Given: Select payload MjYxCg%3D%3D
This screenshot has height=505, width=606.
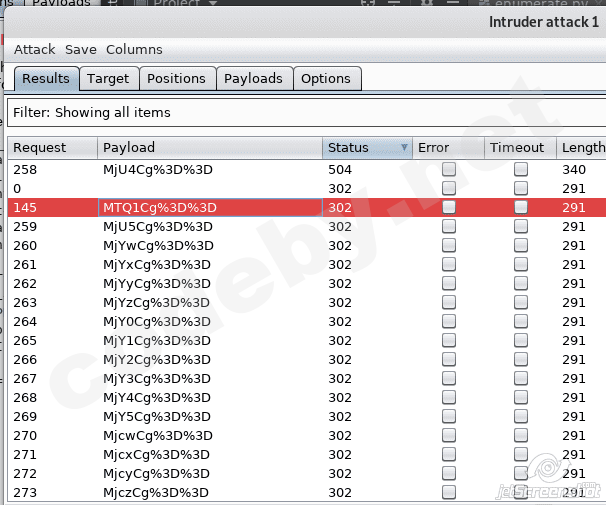Looking at the screenshot, I should point(157,264).
